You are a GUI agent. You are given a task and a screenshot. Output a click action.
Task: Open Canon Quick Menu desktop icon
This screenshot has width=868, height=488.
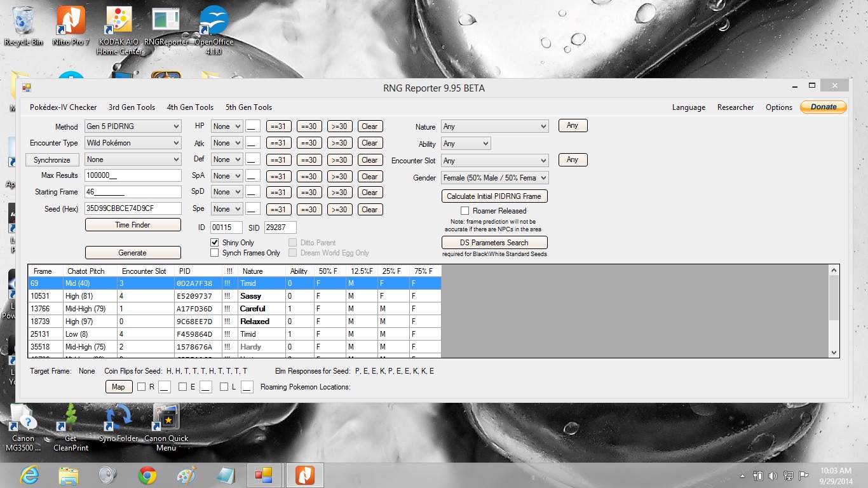[166, 419]
